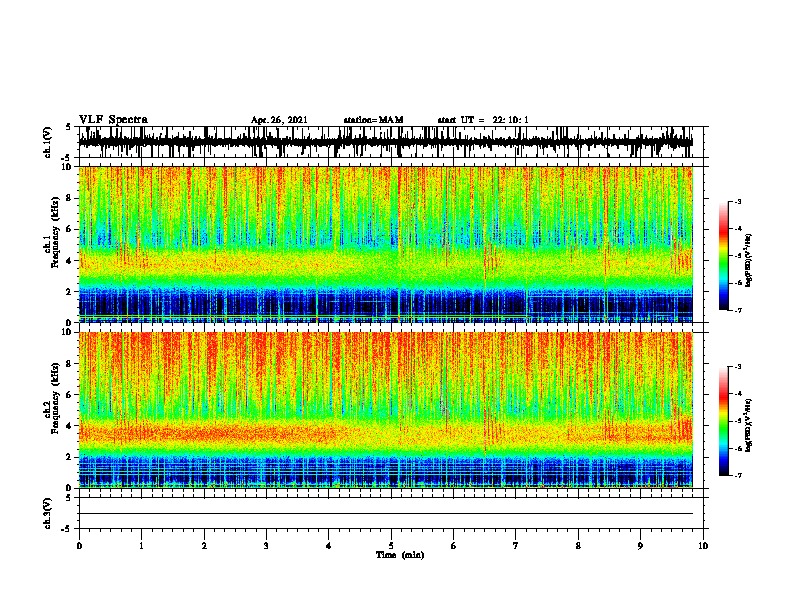Image resolution: width=792 pixels, height=612 pixels.
Task: Click the "station=MAM" header label
Action: (373, 120)
